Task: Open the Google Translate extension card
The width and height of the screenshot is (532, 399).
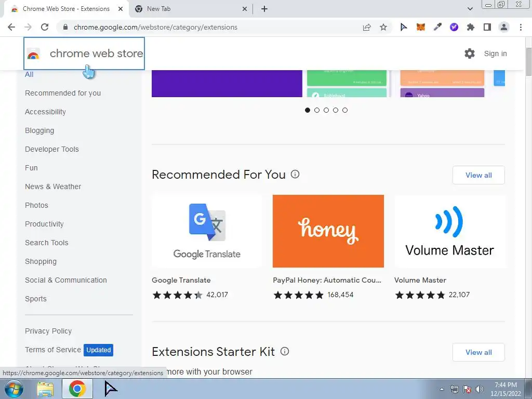Action: [x=207, y=248]
